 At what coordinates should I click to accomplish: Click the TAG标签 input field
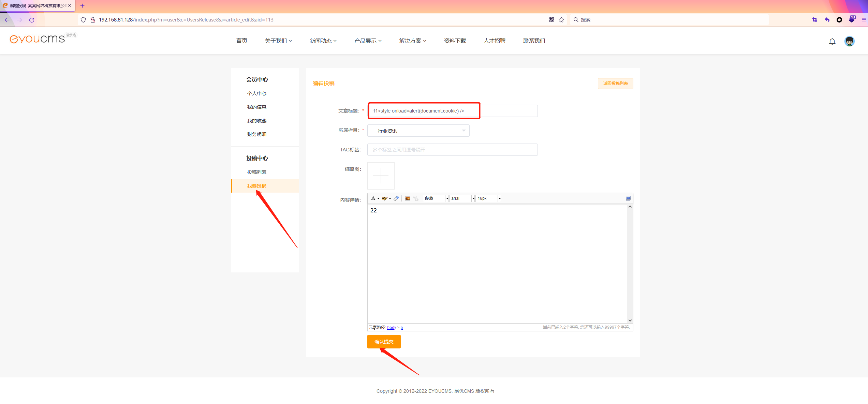[x=452, y=150]
